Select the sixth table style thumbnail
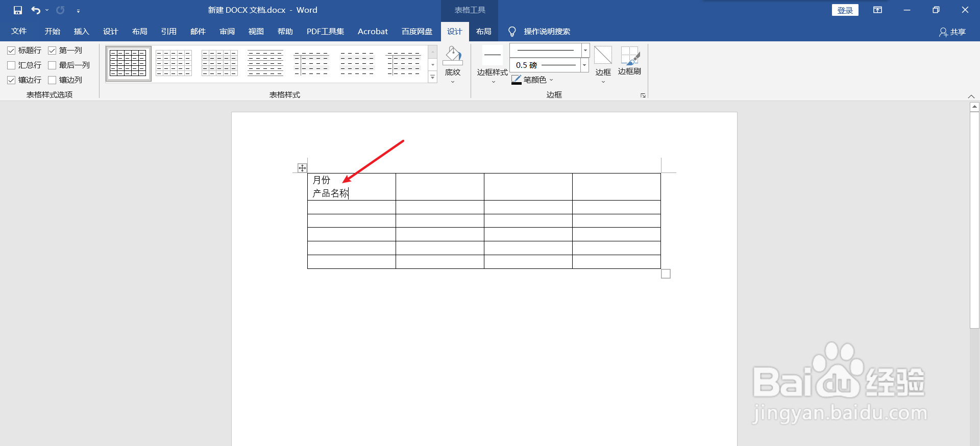The height and width of the screenshot is (446, 980). click(357, 63)
